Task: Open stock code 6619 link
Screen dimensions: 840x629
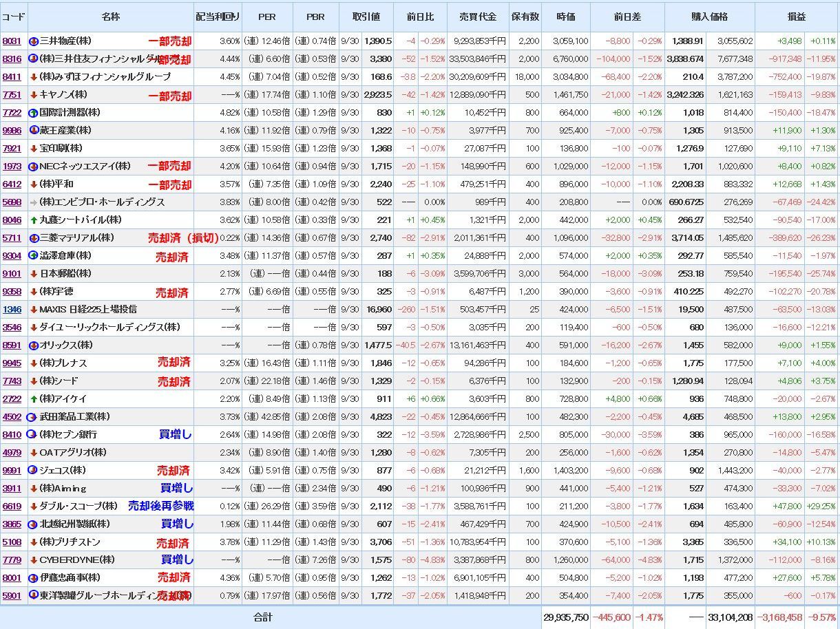Action: 12,507
